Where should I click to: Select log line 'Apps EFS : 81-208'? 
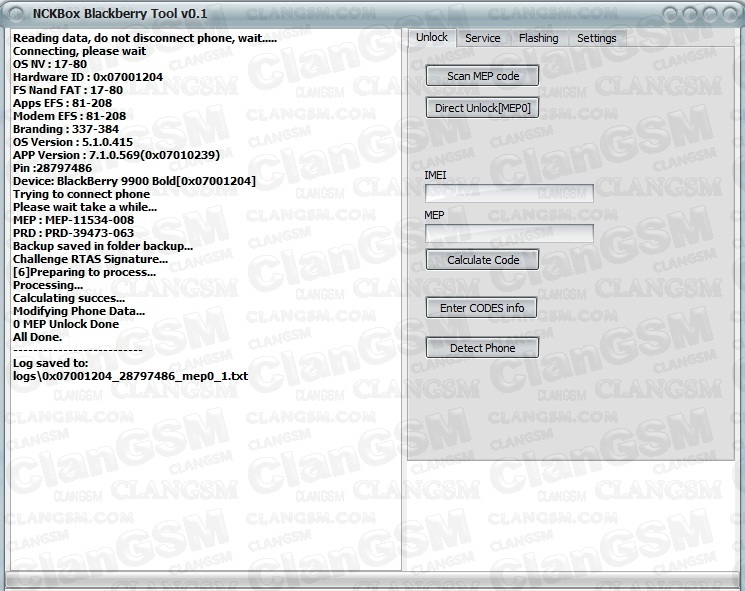(x=62, y=103)
